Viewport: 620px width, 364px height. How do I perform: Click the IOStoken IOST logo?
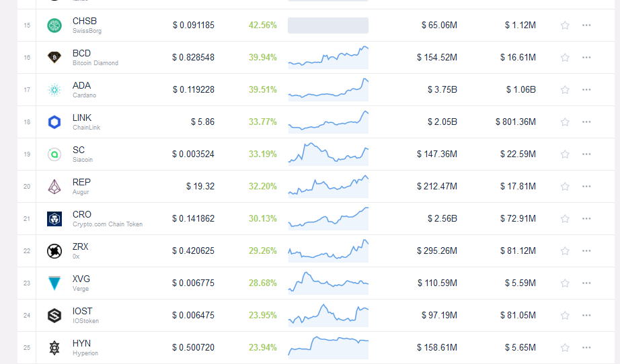(54, 316)
